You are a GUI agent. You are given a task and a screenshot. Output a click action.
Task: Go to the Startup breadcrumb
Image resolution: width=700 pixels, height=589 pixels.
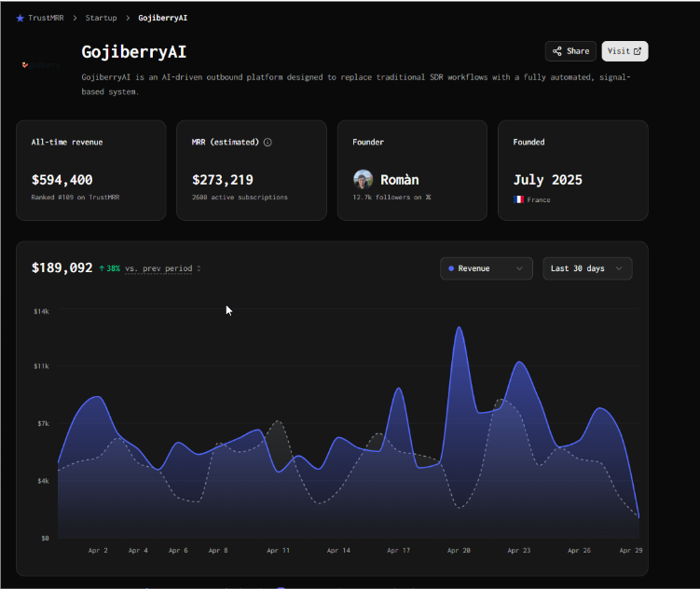coord(101,18)
